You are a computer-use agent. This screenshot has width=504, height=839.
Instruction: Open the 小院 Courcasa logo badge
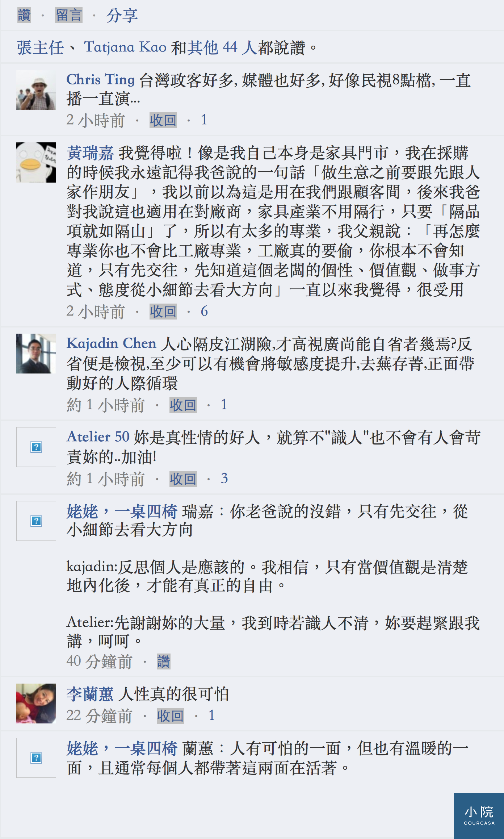point(479,816)
